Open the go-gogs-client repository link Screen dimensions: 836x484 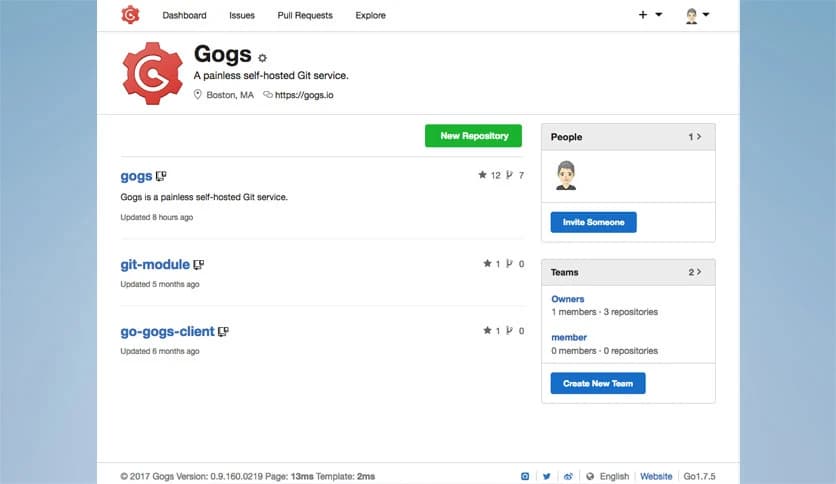pyautogui.click(x=168, y=331)
